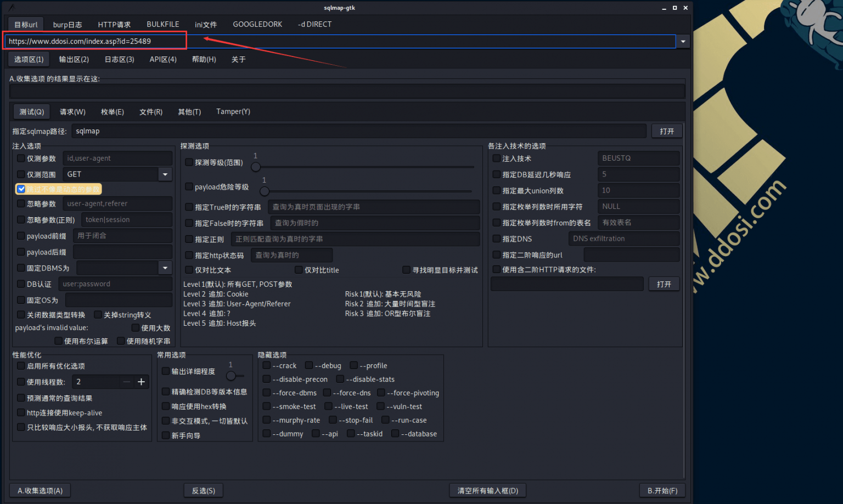Image resolution: width=843 pixels, height=504 pixels.
Task: Click the plus icon for thread count
Action: click(141, 382)
